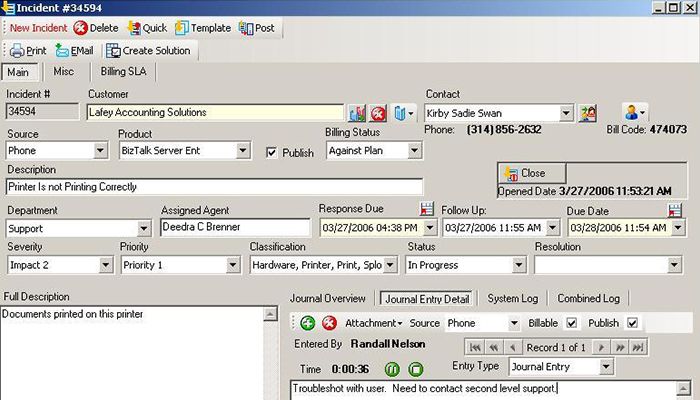Screen dimensions: 700x400
Task: Click the Assigned Agent field
Action: click(x=235, y=227)
